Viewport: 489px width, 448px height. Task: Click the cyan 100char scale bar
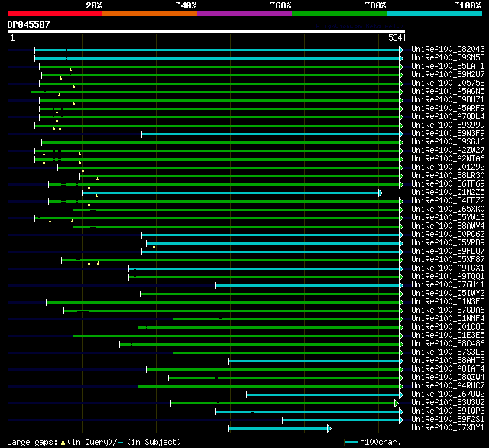[x=351, y=442]
